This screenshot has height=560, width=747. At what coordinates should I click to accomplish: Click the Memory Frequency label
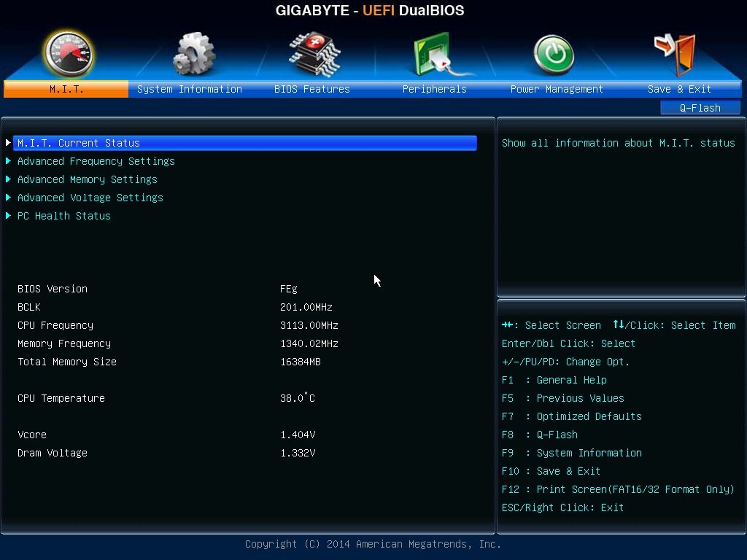[x=64, y=344]
